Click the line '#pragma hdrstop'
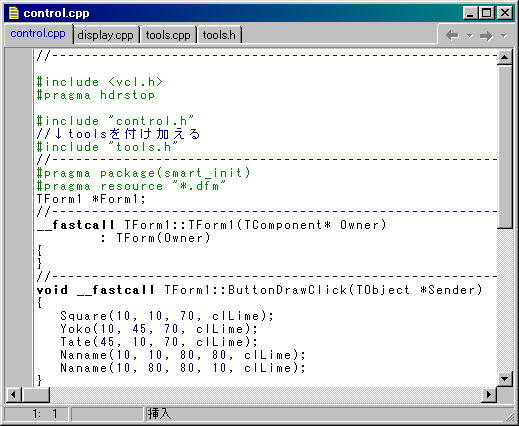The height and width of the screenshot is (426, 519). (96, 95)
